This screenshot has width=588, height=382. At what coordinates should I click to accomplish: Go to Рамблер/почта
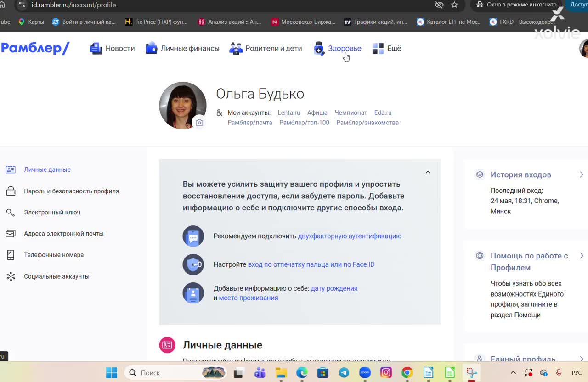click(x=250, y=123)
